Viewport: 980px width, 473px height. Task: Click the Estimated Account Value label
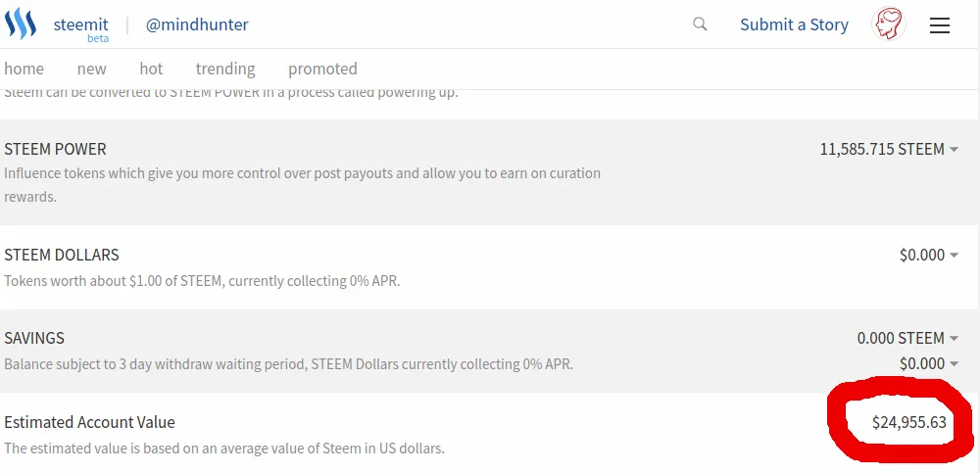[89, 422]
